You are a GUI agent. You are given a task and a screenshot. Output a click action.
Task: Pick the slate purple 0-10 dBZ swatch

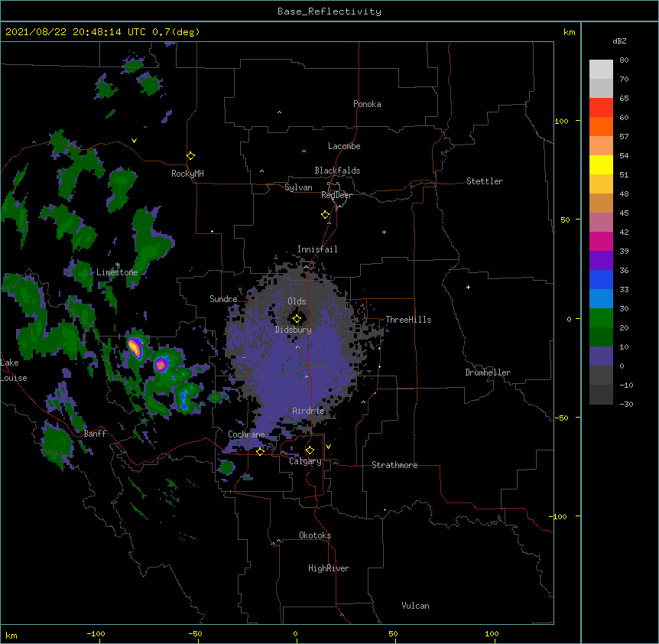coord(601,356)
